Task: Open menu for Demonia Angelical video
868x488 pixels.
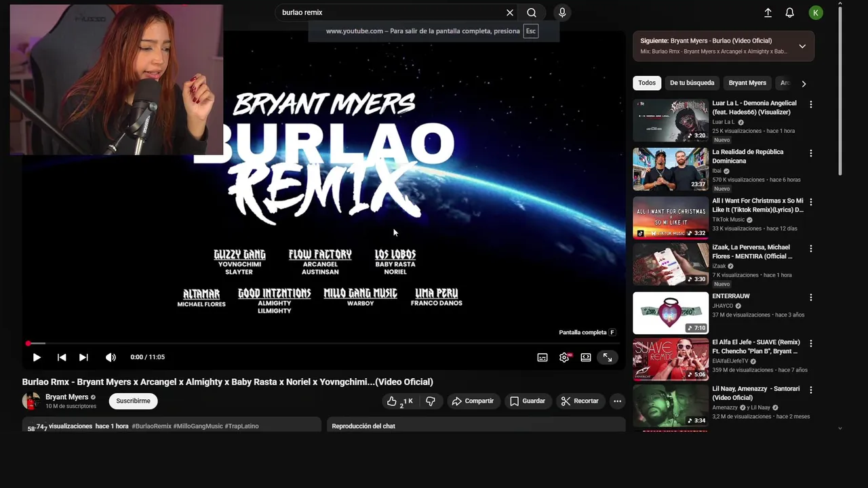Action: click(x=810, y=104)
